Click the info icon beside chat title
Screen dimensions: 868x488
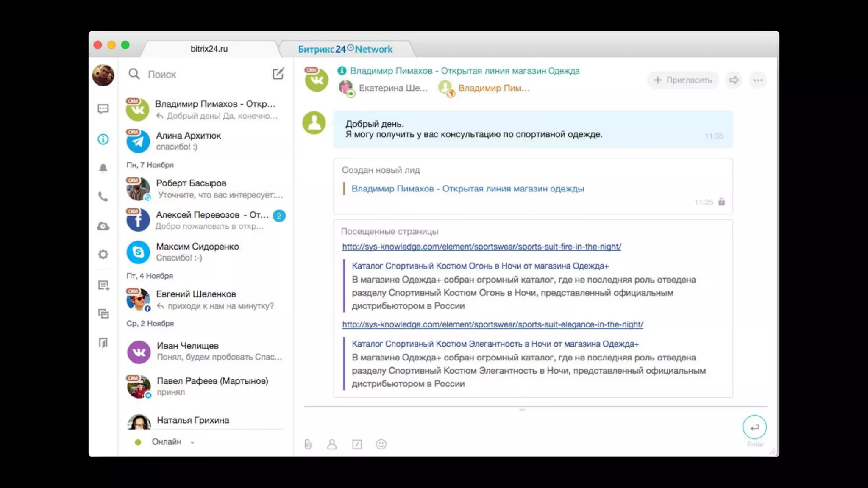pos(342,71)
